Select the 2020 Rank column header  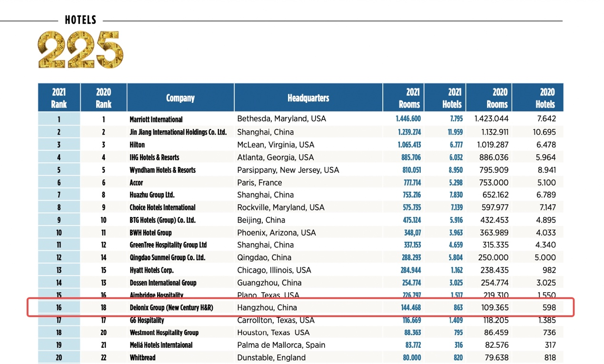click(x=103, y=98)
